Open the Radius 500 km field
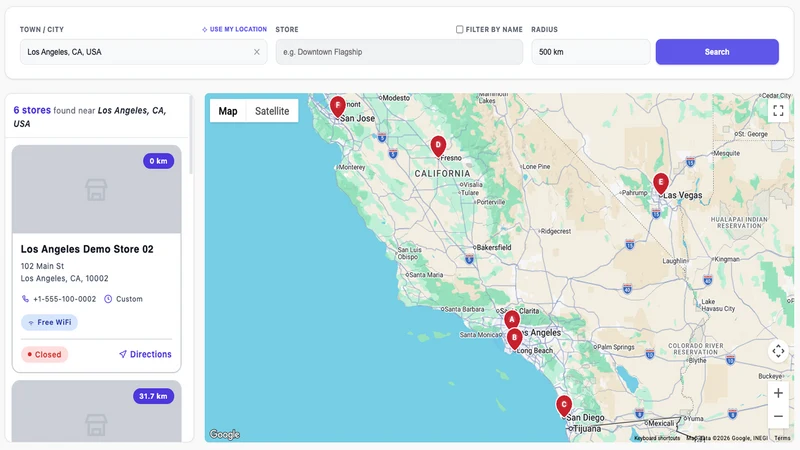This screenshot has height=450, width=800. click(591, 52)
